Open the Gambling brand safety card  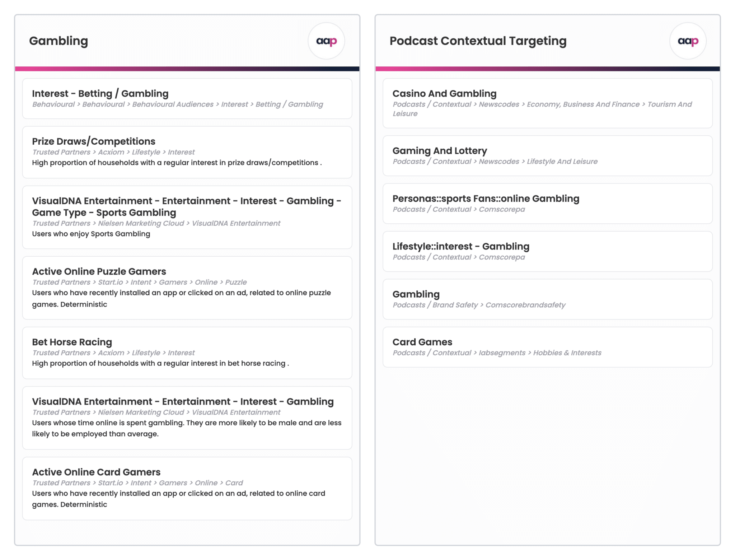547,299
